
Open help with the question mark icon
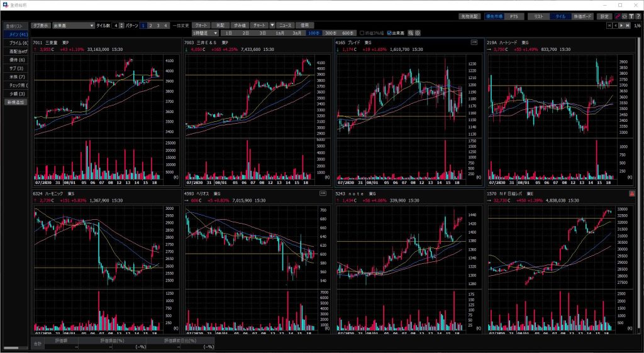638,16
